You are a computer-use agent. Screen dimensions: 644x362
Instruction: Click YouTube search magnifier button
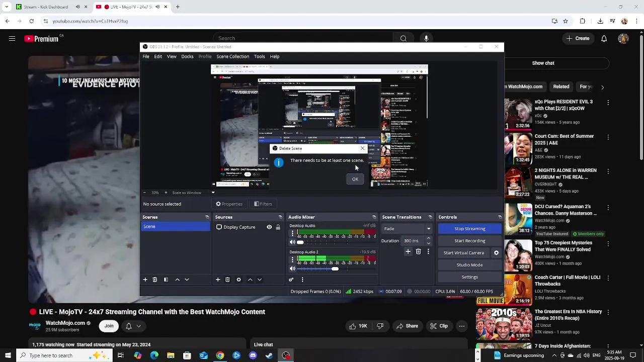pos(403,38)
